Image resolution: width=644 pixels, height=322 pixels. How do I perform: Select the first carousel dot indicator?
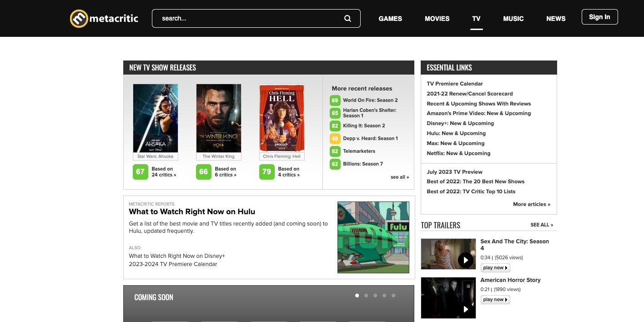tap(357, 295)
